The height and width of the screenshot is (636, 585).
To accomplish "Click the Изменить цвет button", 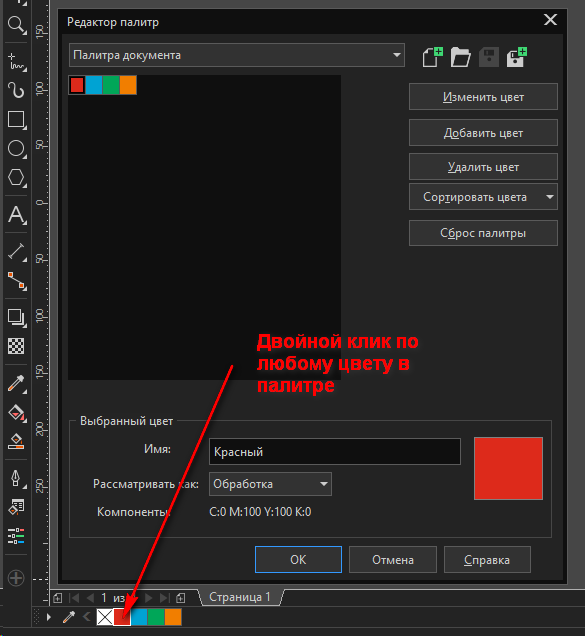I will [483, 97].
